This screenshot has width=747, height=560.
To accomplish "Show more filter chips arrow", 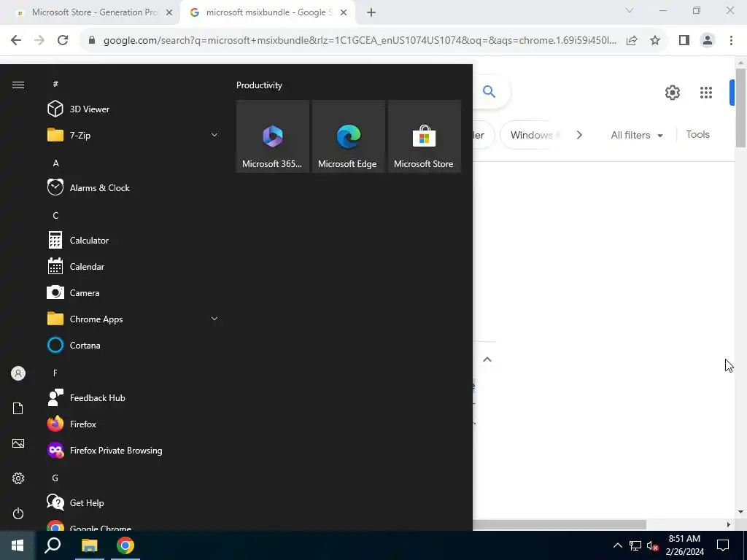I will (x=579, y=135).
